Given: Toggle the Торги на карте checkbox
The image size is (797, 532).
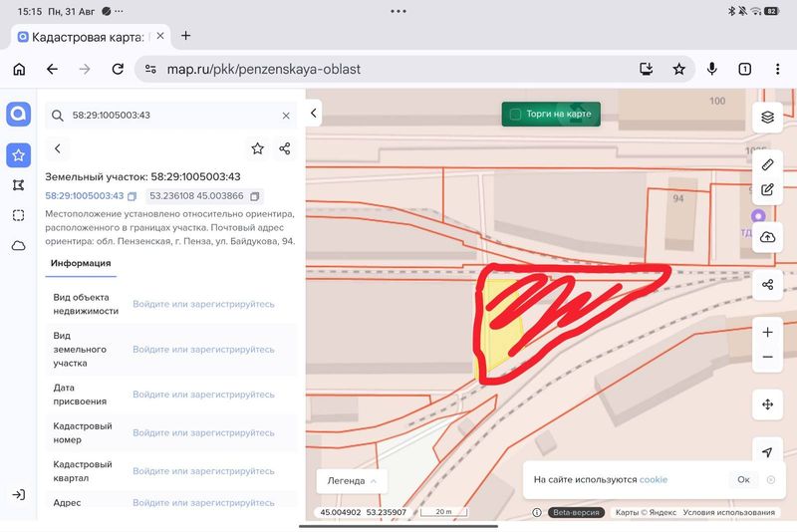Looking at the screenshot, I should [515, 115].
